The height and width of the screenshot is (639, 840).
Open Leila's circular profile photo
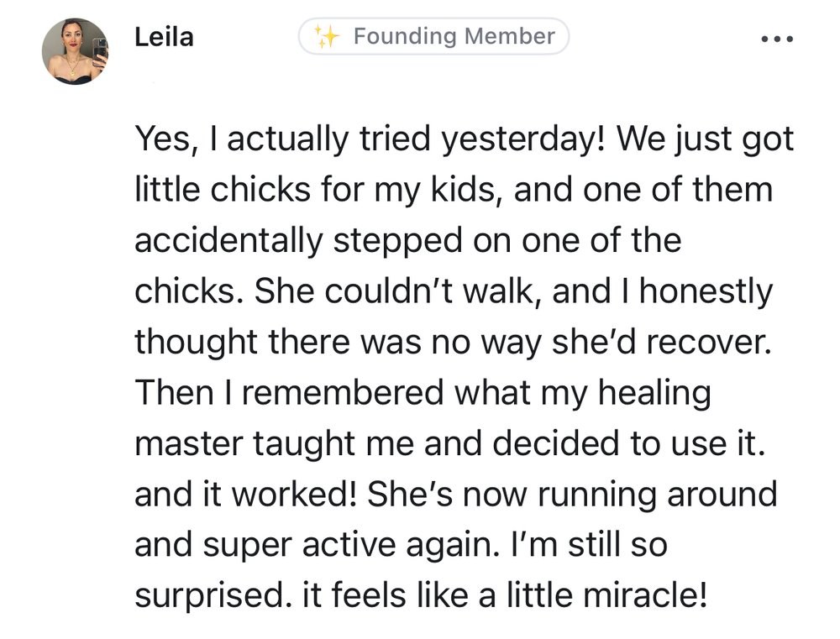pyautogui.click(x=75, y=51)
